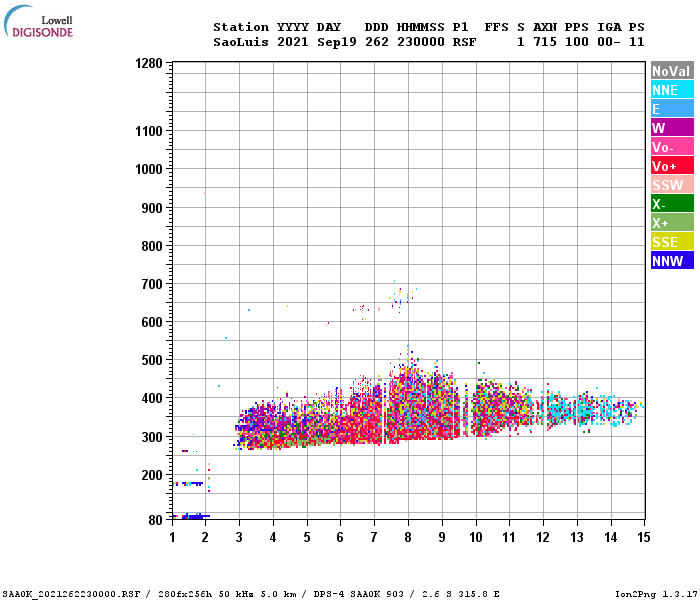Click y-axis label '300'

[x=152, y=437]
